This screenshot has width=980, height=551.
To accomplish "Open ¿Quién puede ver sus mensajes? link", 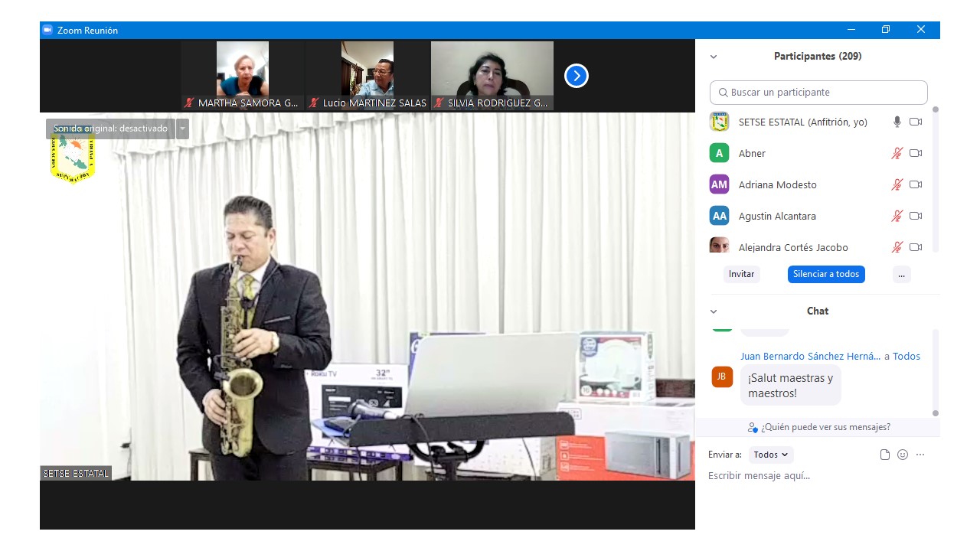I will [825, 427].
